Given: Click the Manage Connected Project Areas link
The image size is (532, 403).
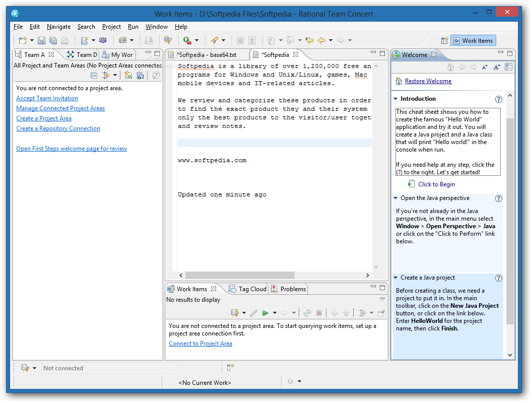Looking at the screenshot, I should (60, 108).
